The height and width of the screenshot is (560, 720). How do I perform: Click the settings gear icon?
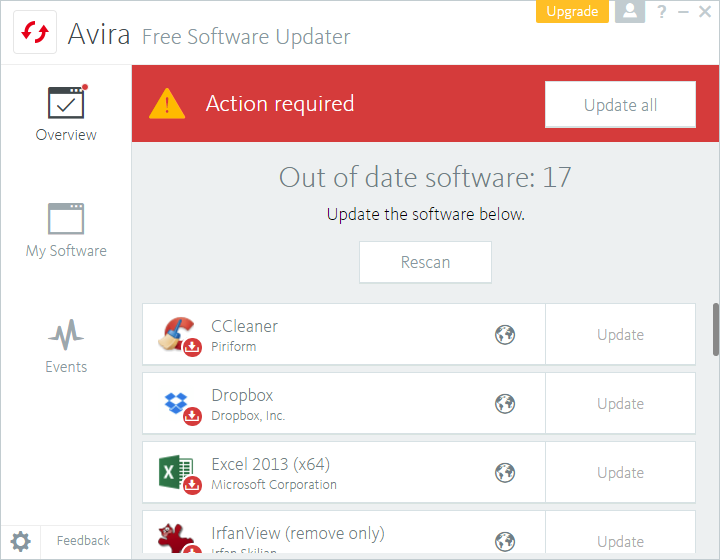pos(21,542)
